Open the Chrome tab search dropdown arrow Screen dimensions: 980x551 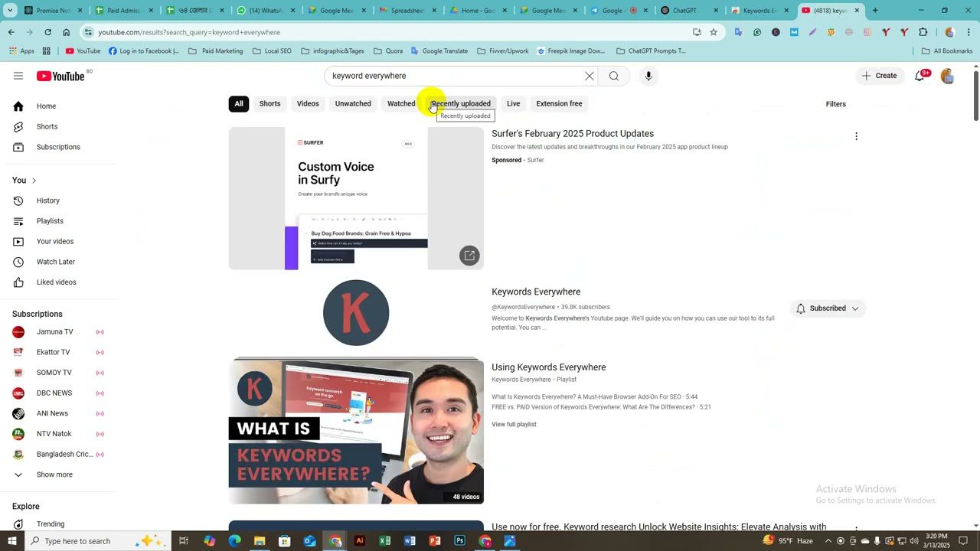coord(11,11)
